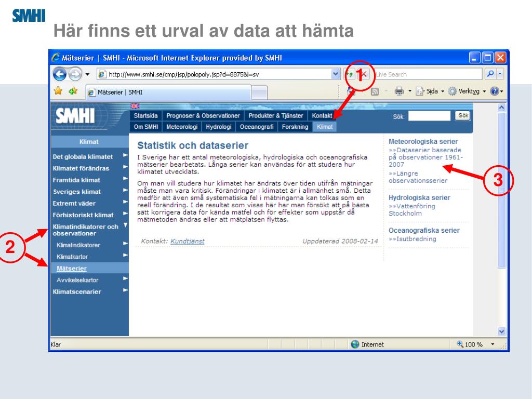Select the Mätserier | SMHI browser tab
Image resolution: width=532 pixels, height=399 pixels.
[168, 92]
